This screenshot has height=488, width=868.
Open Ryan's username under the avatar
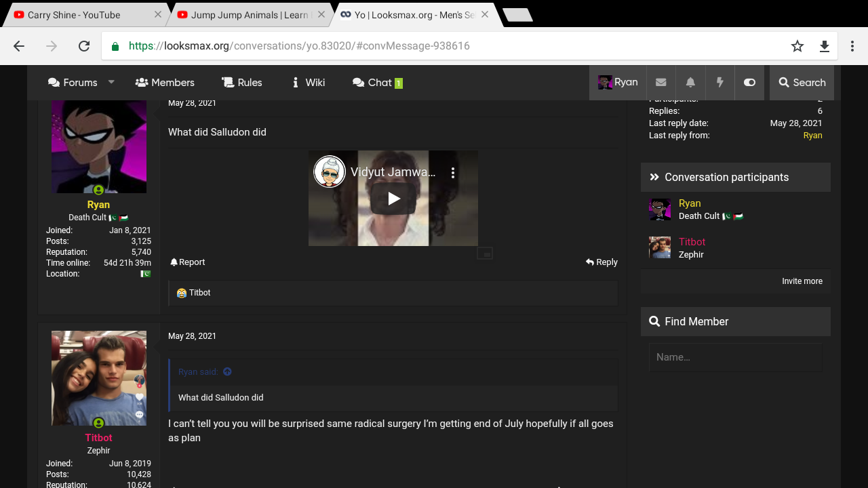click(98, 205)
